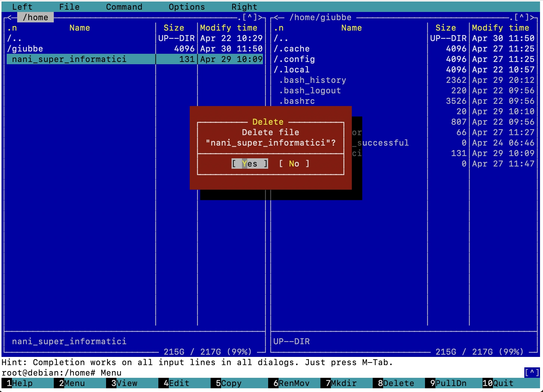
Task: Open the Left menu
Action: point(22,7)
